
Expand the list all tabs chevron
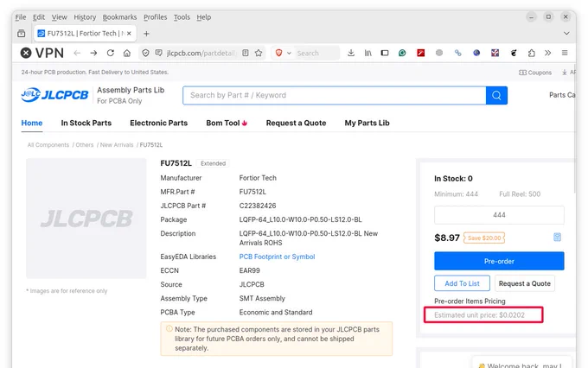(566, 34)
